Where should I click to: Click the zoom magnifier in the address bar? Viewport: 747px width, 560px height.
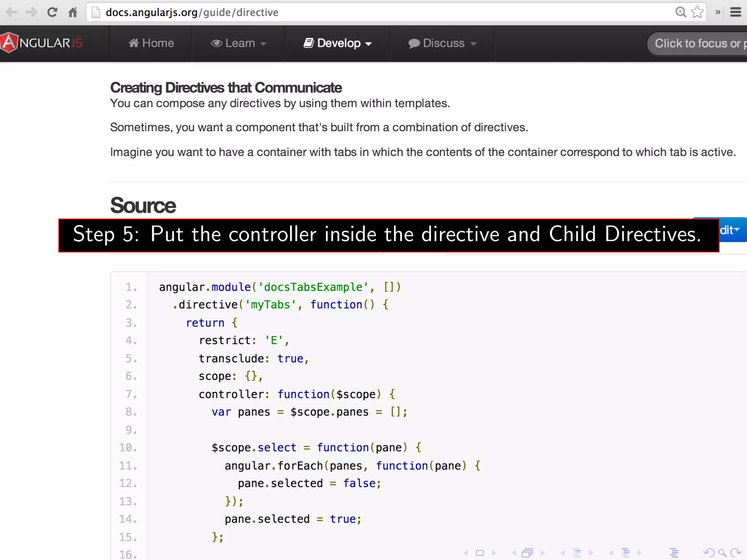coord(681,12)
